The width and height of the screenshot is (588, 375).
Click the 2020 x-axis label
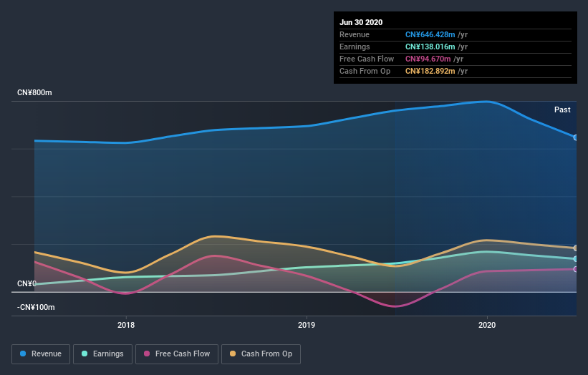pyautogui.click(x=487, y=325)
